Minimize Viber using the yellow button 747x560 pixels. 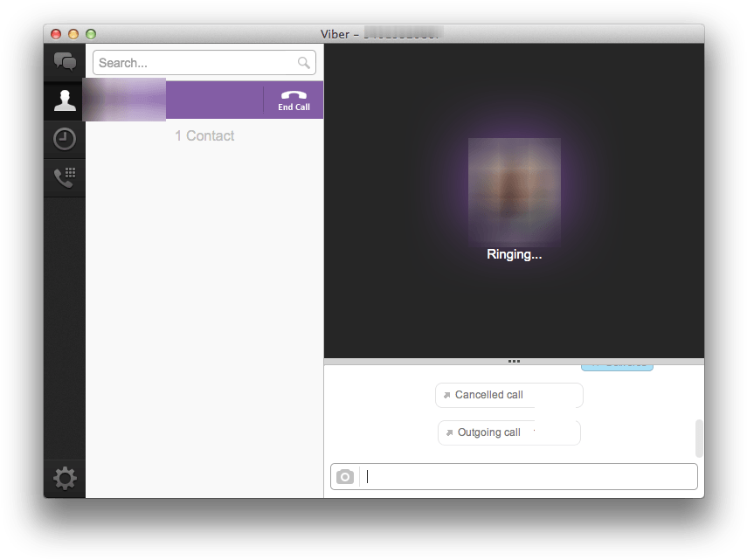click(x=73, y=34)
